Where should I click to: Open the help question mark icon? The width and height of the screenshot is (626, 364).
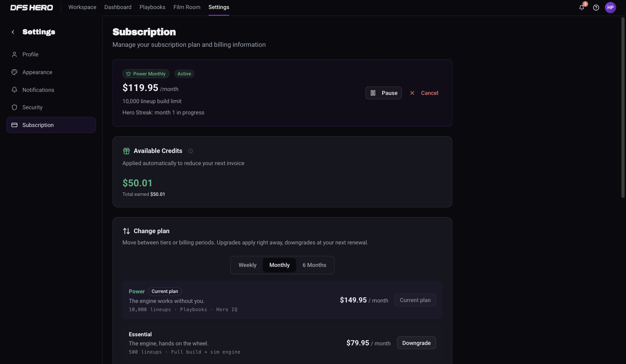(596, 7)
